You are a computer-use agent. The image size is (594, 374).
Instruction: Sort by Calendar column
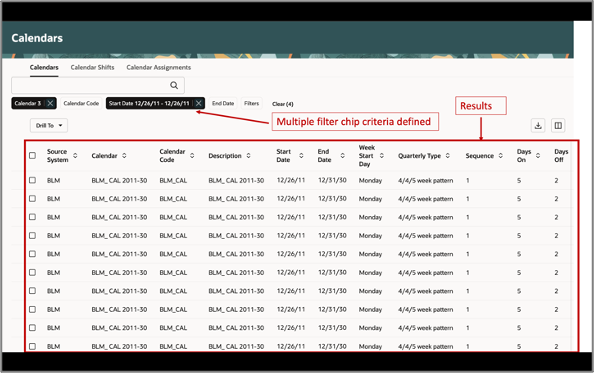(x=124, y=156)
